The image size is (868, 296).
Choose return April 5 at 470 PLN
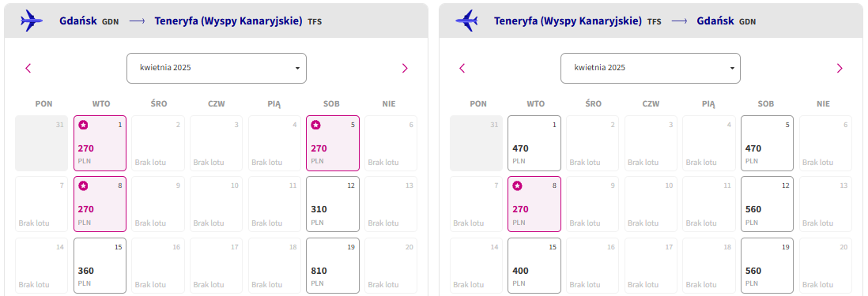(768, 143)
